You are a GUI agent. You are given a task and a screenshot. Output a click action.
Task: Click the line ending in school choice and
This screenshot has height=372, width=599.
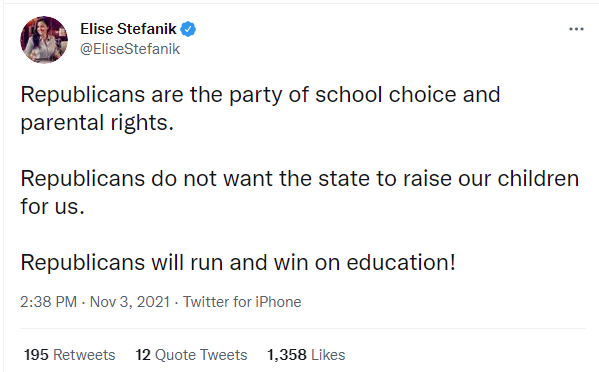260,95
